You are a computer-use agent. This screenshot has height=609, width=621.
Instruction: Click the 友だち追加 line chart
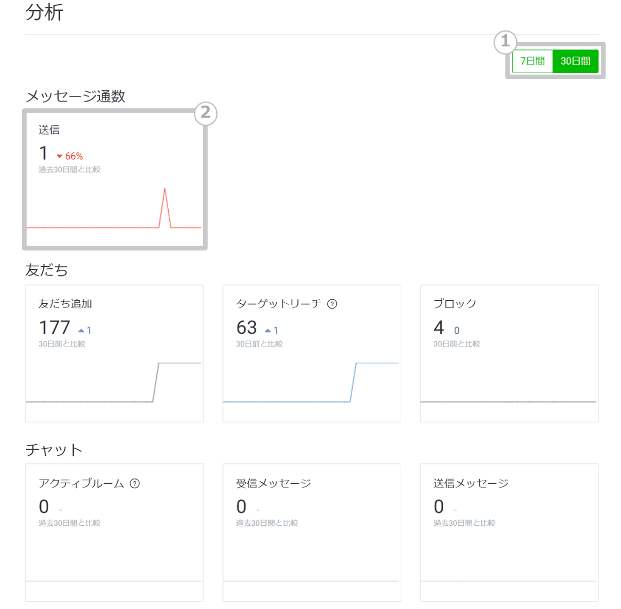pyautogui.click(x=114, y=383)
